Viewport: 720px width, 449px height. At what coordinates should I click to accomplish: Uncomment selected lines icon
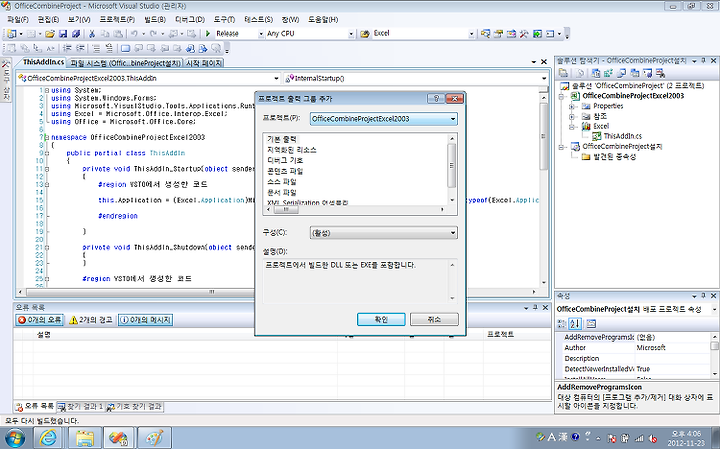click(x=109, y=48)
